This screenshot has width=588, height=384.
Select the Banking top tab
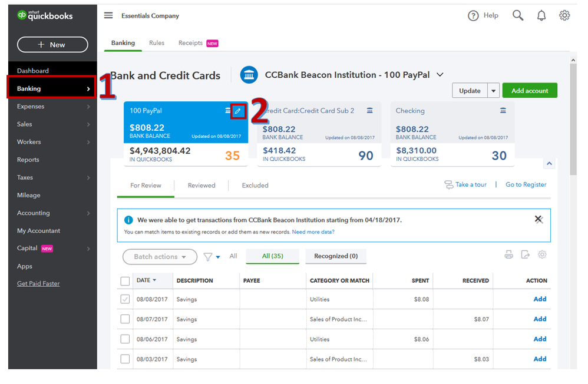tap(123, 43)
